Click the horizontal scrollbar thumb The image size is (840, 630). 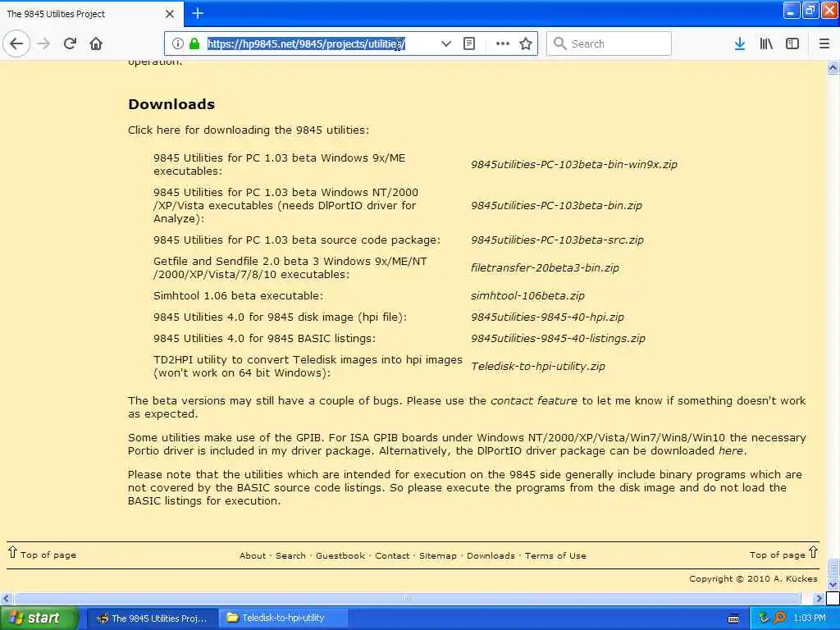(407, 598)
